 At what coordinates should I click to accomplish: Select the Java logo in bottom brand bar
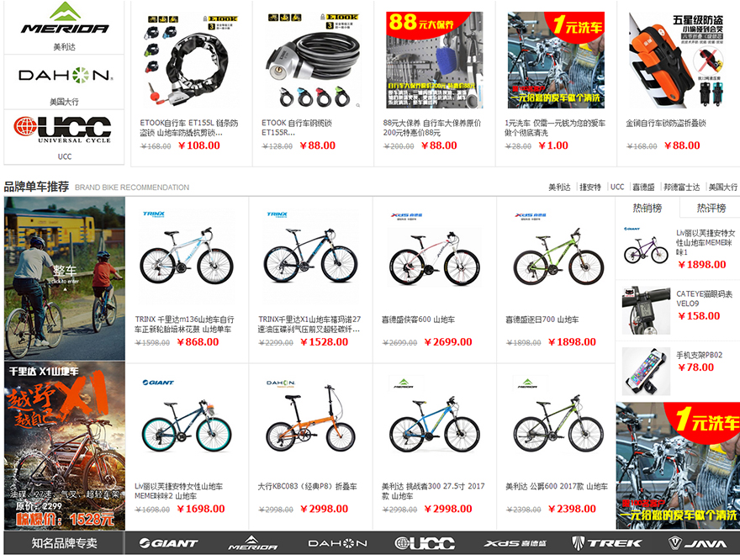click(x=697, y=543)
